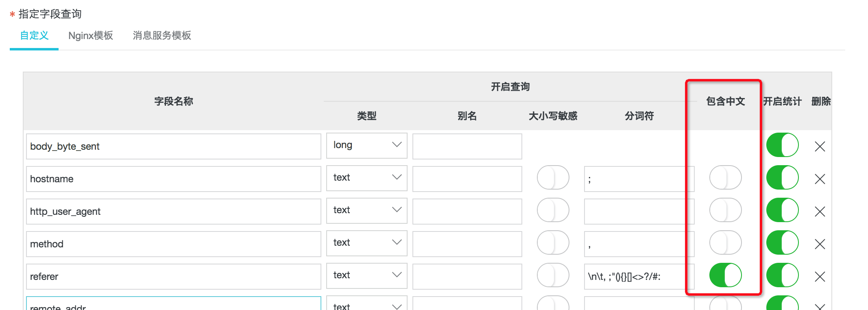Click the 大小写敏感 column header
Viewport: 868px width, 310px height.
(553, 116)
